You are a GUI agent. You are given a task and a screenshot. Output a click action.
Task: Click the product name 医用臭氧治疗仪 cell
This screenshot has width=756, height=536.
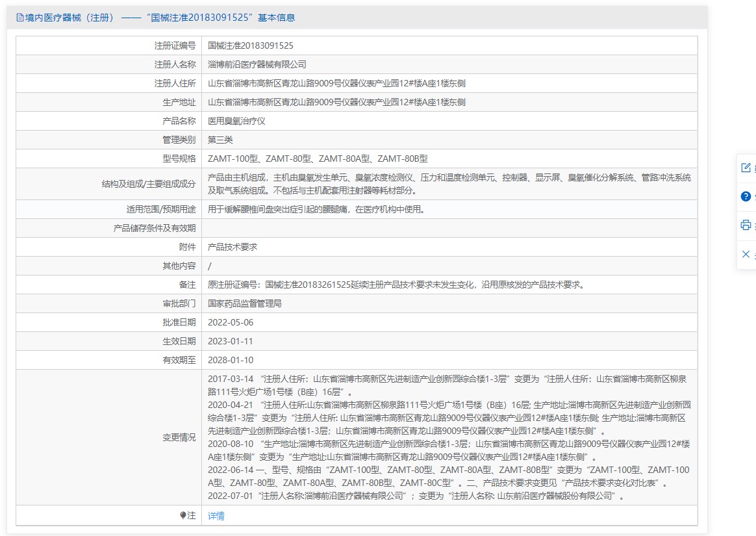tap(449, 121)
